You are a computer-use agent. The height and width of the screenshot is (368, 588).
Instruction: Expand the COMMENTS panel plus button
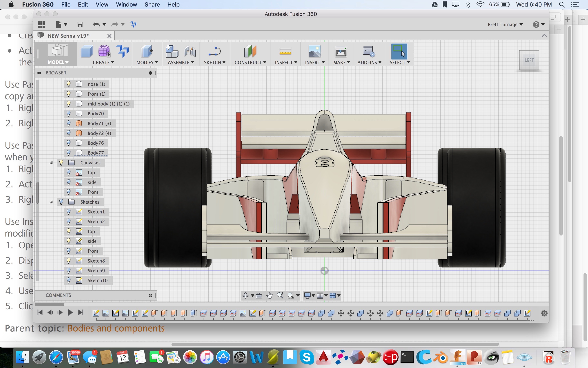tap(150, 295)
